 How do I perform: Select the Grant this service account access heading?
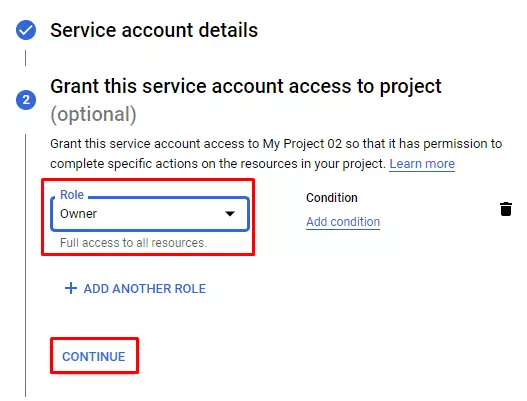pyautogui.click(x=246, y=86)
